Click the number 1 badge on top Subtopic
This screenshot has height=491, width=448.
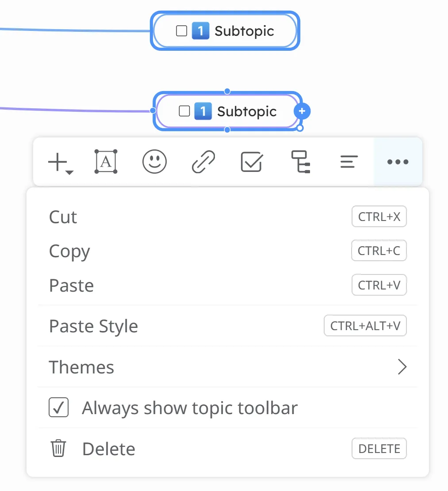point(200,31)
